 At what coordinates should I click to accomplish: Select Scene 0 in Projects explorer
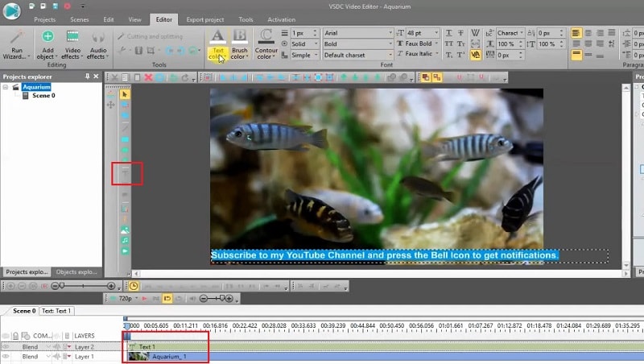click(x=43, y=95)
